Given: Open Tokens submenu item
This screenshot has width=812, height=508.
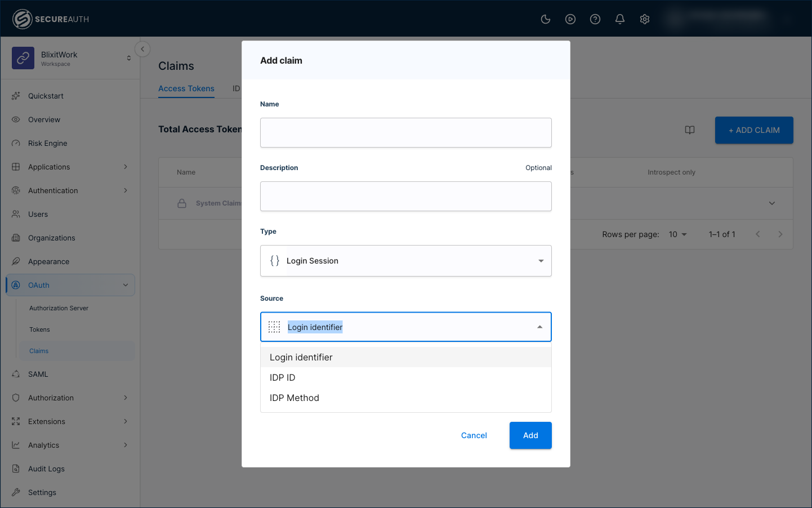Looking at the screenshot, I should click(39, 329).
